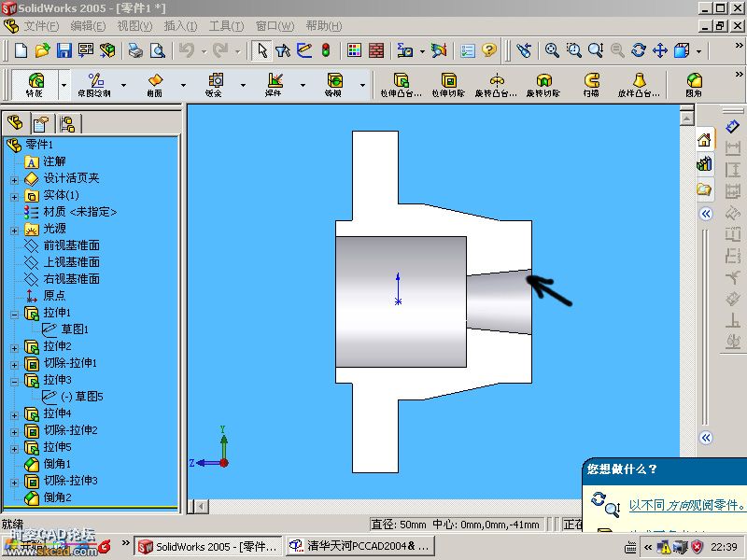Click the Sketch (草图绘制) toolbar button

[94, 85]
